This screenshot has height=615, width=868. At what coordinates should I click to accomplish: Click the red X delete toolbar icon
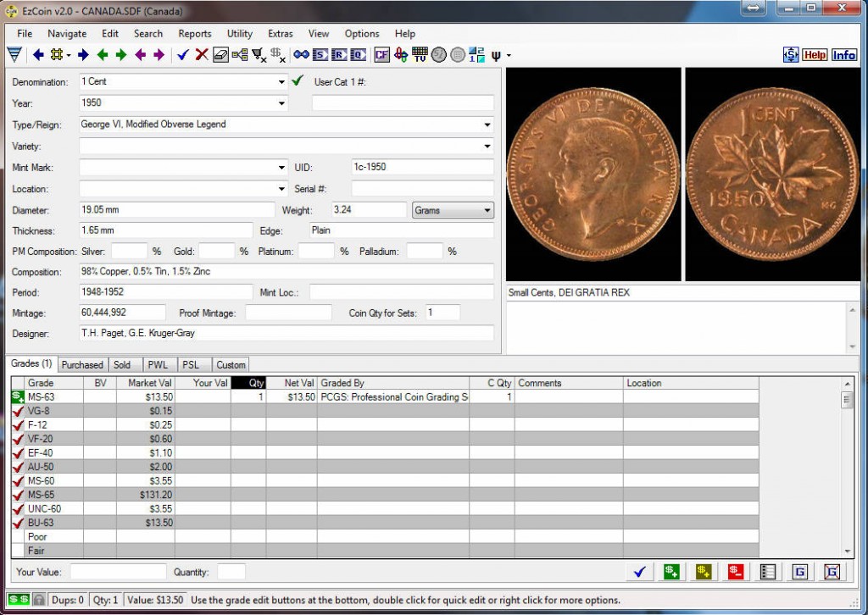(202, 55)
